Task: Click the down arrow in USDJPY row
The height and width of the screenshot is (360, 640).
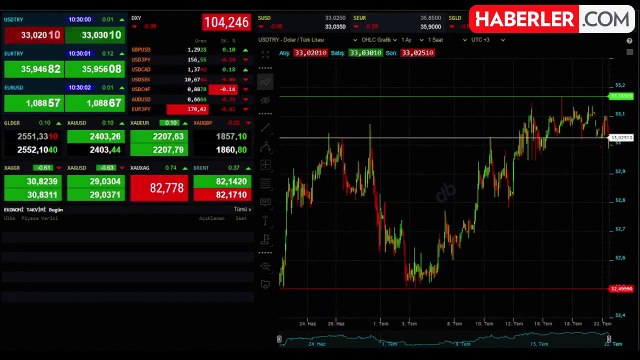Action: (246, 60)
